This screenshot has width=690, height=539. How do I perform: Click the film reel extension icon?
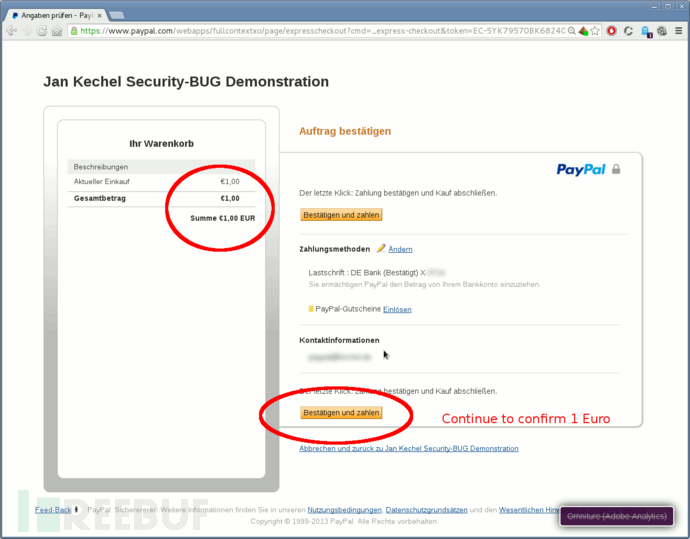[662, 31]
